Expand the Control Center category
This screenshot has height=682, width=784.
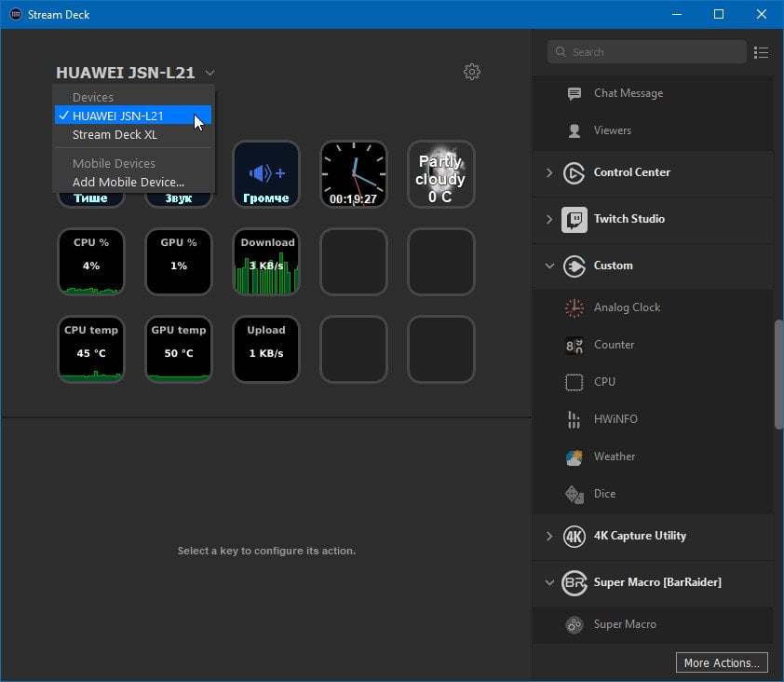(549, 173)
